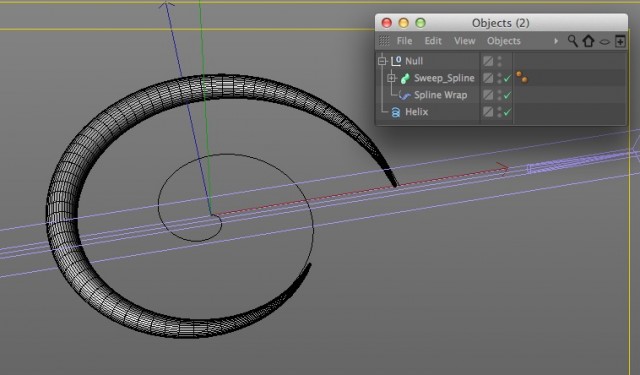Collapse the Null hierarchy
Image resolution: width=640 pixels, height=375 pixels.
click(382, 61)
